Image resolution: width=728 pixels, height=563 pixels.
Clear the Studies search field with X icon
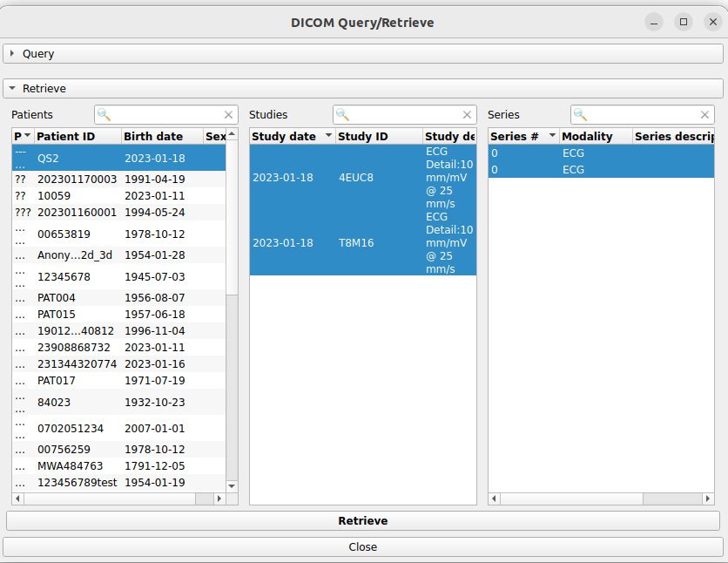point(468,115)
